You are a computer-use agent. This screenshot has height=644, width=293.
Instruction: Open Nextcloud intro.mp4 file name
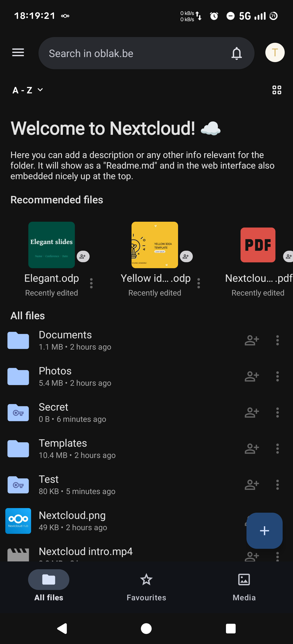pyautogui.click(x=86, y=551)
